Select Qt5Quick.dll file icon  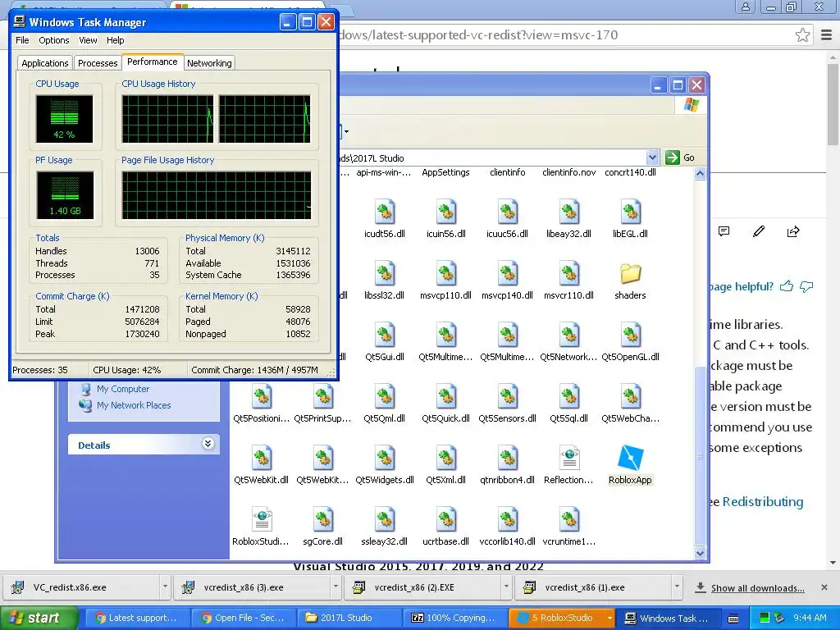click(445, 397)
